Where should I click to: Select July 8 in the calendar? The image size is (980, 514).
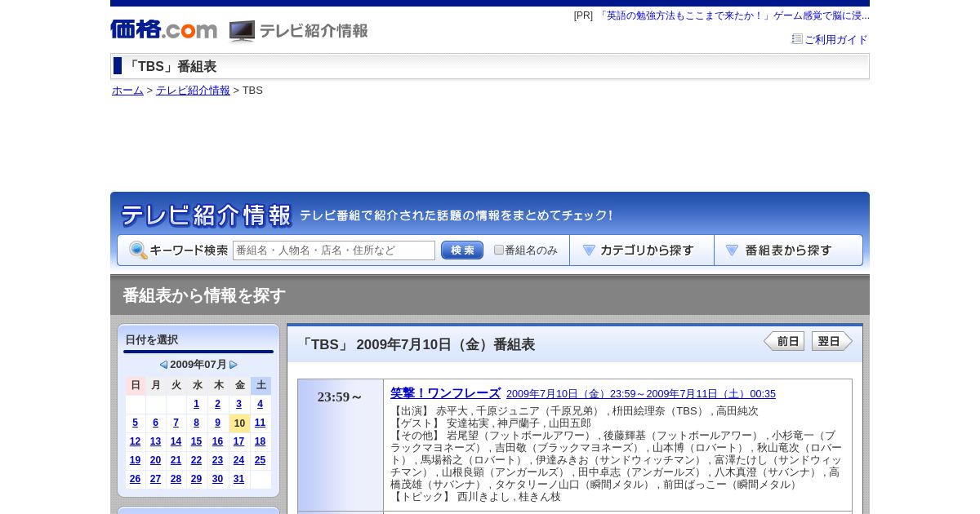(x=197, y=423)
